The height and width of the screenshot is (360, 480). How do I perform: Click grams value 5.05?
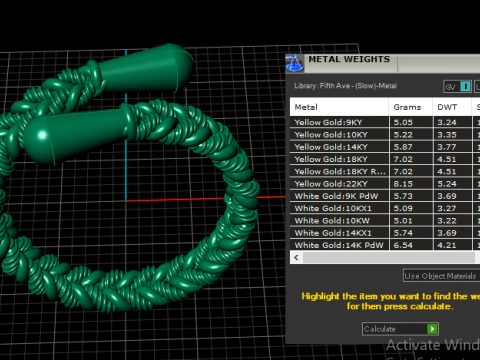pos(403,122)
